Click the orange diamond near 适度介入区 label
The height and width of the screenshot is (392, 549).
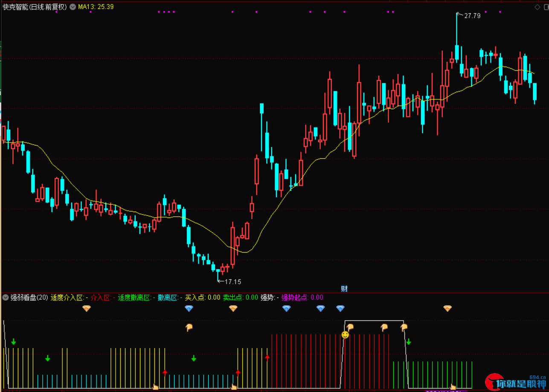(87, 308)
